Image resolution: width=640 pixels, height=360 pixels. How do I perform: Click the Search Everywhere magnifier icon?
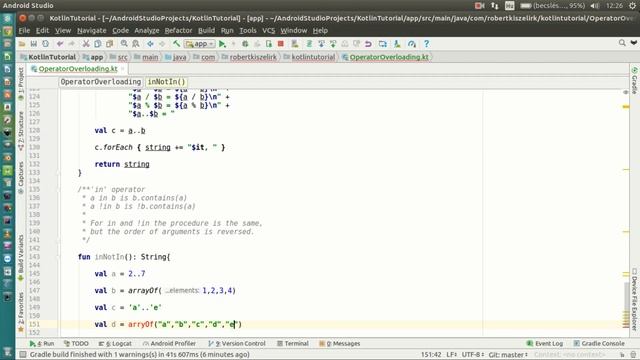[622, 43]
